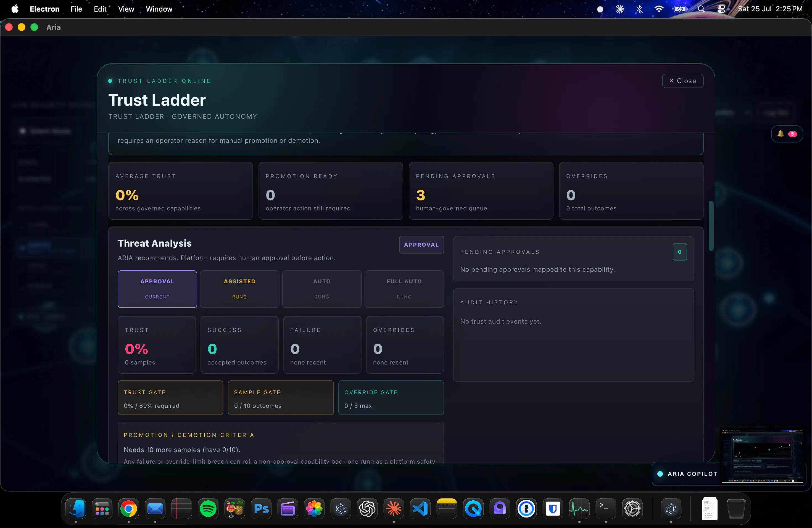Click the SUCCESS 'accepted outcomes' tile
The width and height of the screenshot is (812, 528).
click(x=239, y=344)
